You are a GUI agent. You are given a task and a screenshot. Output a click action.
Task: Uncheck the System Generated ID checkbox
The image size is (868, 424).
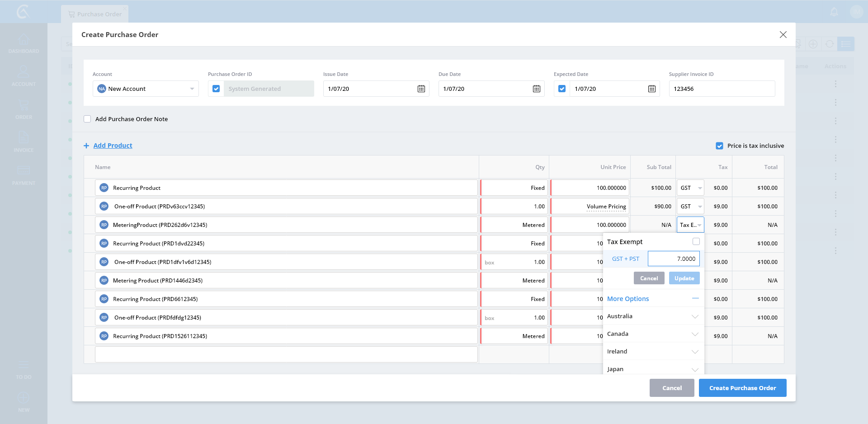click(216, 89)
